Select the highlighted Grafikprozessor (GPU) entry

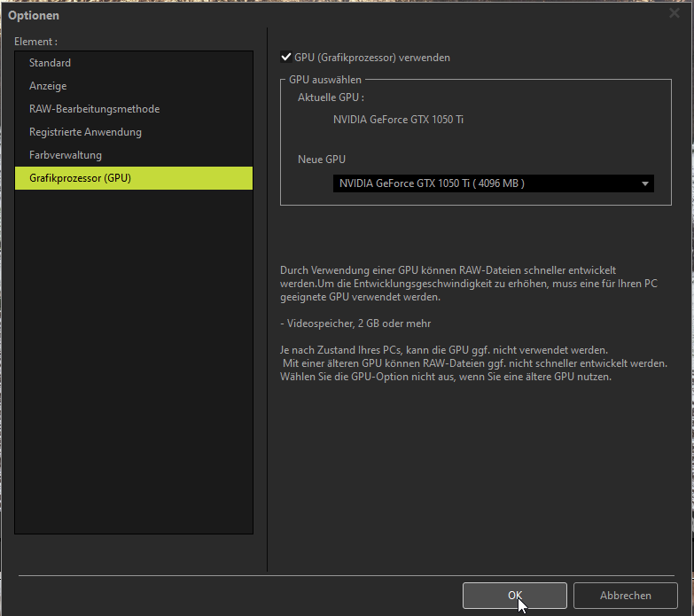(80, 178)
